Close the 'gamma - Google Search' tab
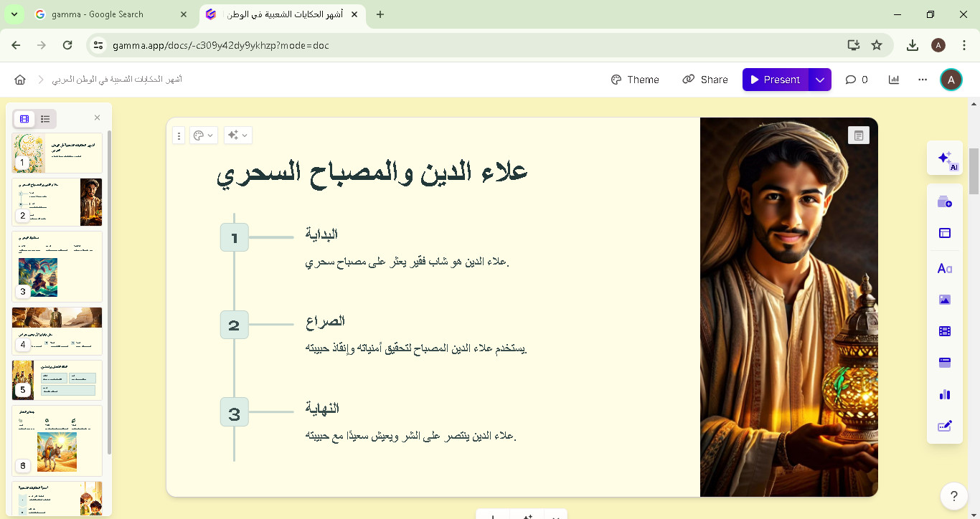Image resolution: width=980 pixels, height=519 pixels. point(184,14)
